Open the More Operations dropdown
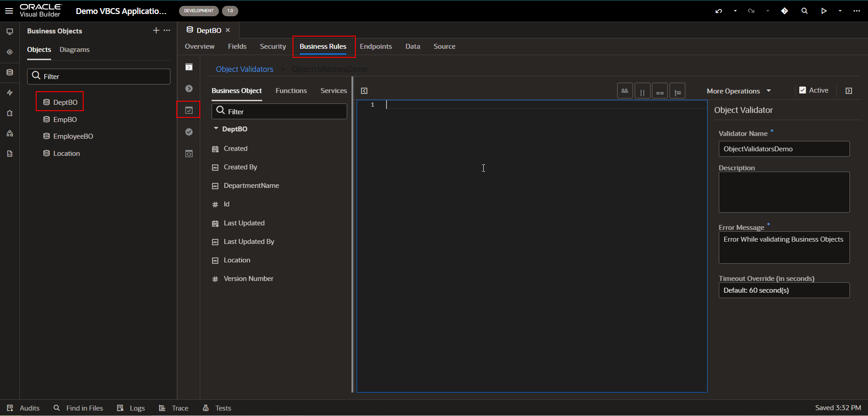 [x=739, y=91]
